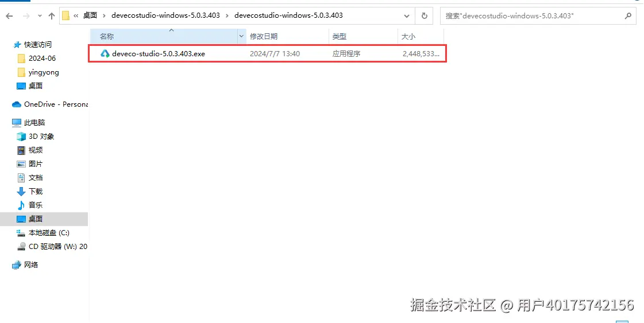
Task: Click the 视频 film strip icon
Action: (21, 150)
